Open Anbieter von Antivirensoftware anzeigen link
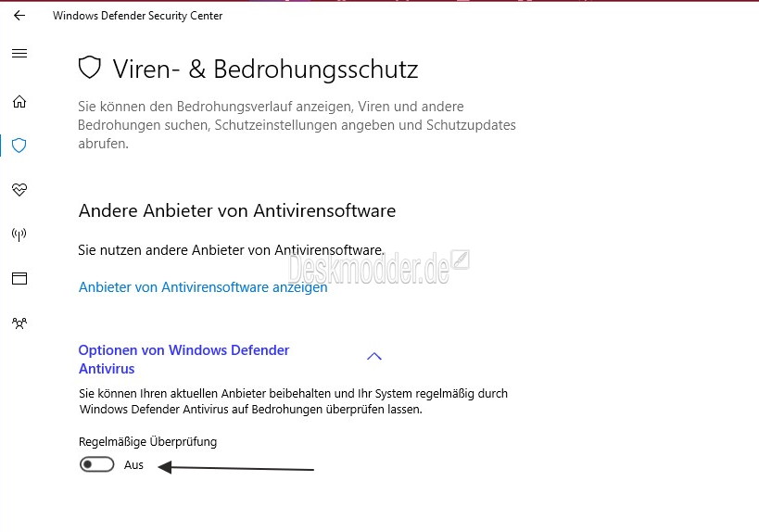Image resolution: width=759 pixels, height=532 pixels. [x=203, y=287]
